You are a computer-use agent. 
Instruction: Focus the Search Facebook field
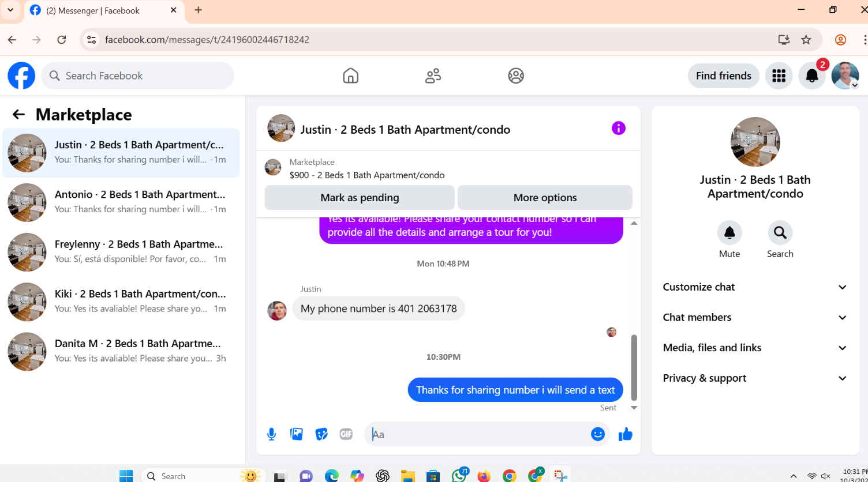(137, 76)
